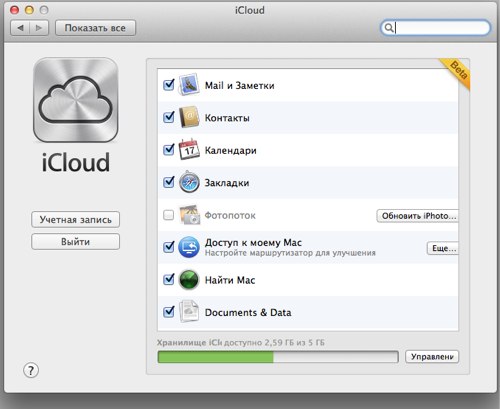Open Учетная запись account details

tap(76, 219)
